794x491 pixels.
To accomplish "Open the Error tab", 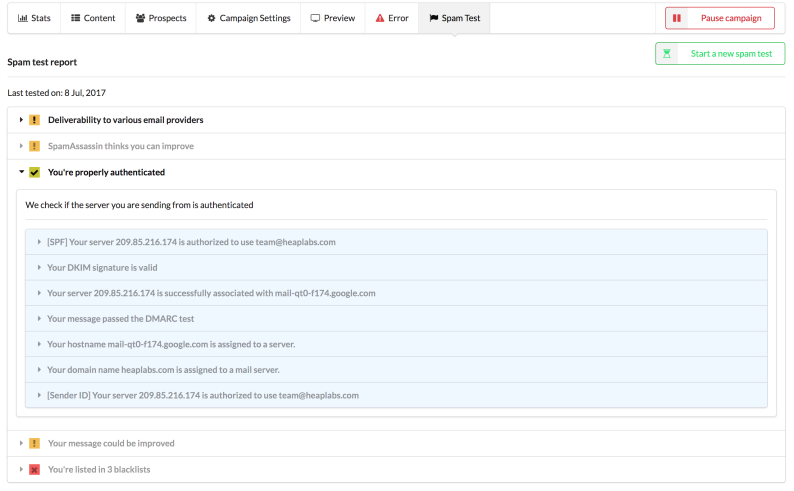I will click(x=392, y=18).
